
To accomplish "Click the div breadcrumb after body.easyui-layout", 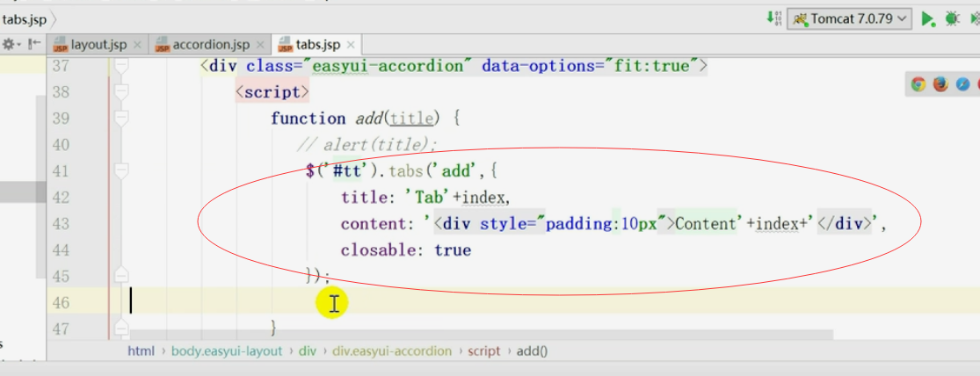I will point(308,351).
